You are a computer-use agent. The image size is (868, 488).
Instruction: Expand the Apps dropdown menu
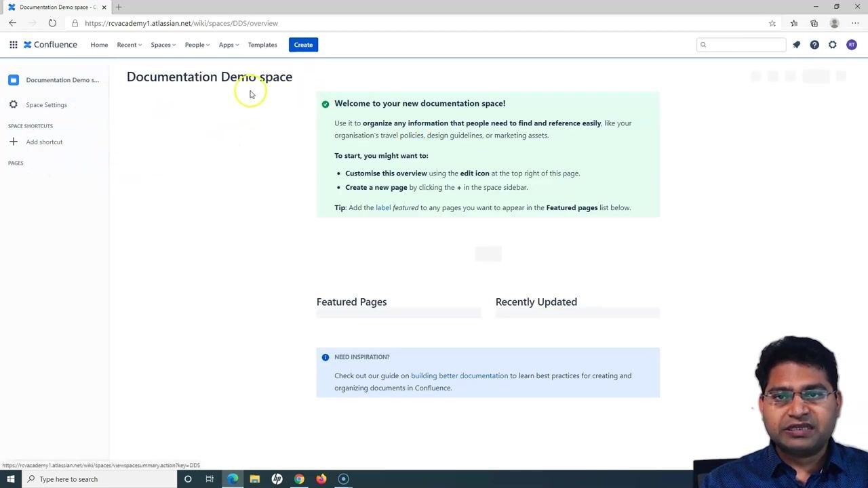229,45
